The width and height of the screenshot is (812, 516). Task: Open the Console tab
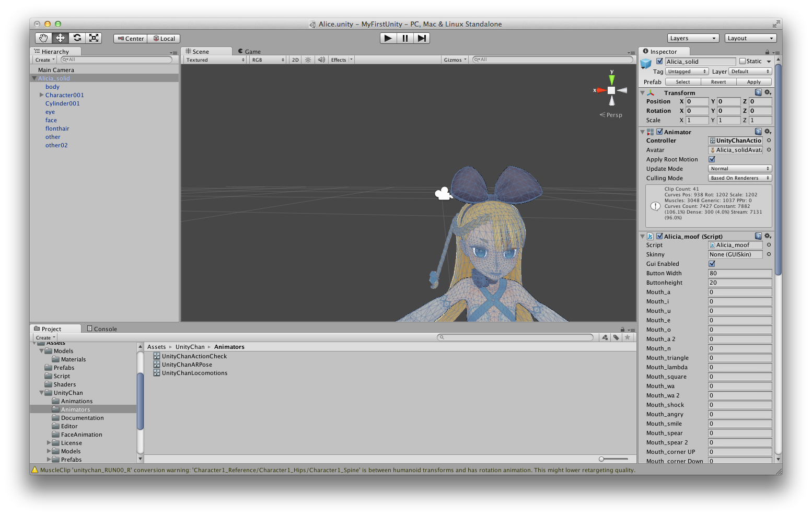click(x=102, y=329)
